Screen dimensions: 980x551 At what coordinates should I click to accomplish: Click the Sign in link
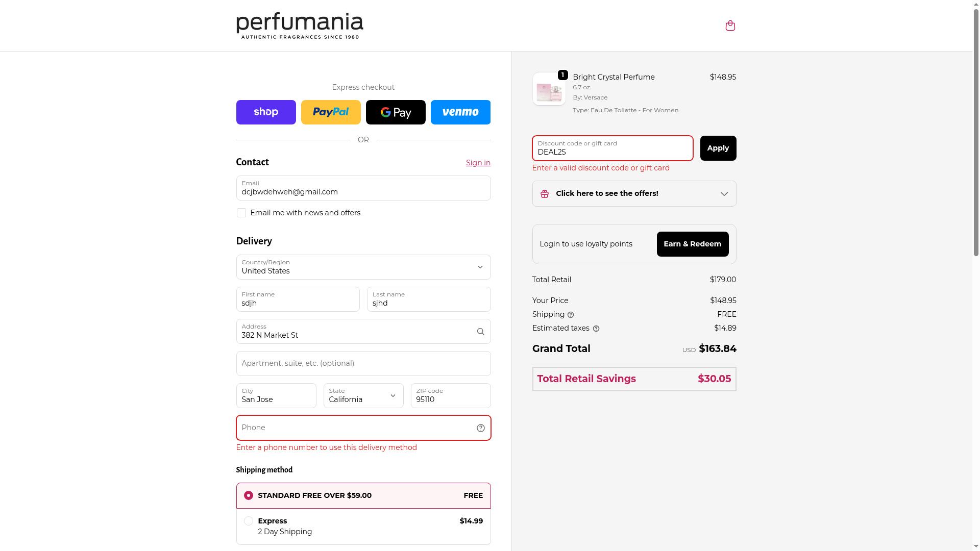tap(478, 163)
